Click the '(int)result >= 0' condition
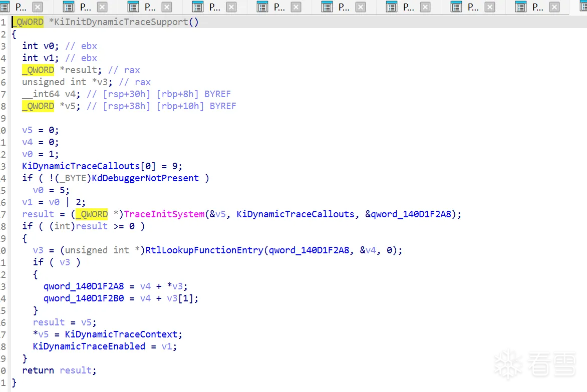Screen dimensions: 587x392 point(92,226)
